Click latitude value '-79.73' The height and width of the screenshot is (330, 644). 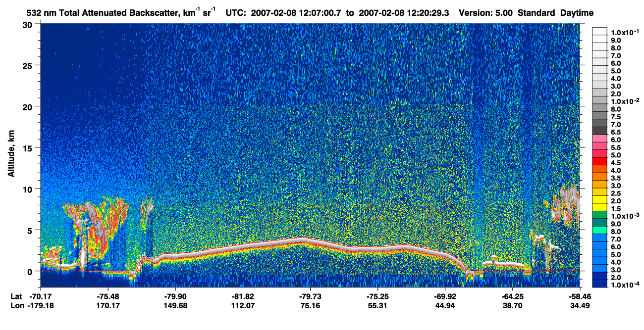click(310, 296)
